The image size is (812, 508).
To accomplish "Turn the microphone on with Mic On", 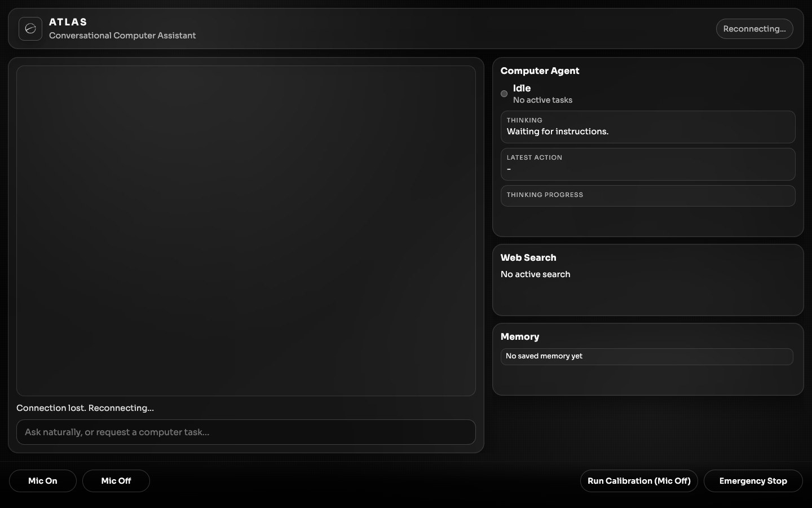I will [x=43, y=481].
